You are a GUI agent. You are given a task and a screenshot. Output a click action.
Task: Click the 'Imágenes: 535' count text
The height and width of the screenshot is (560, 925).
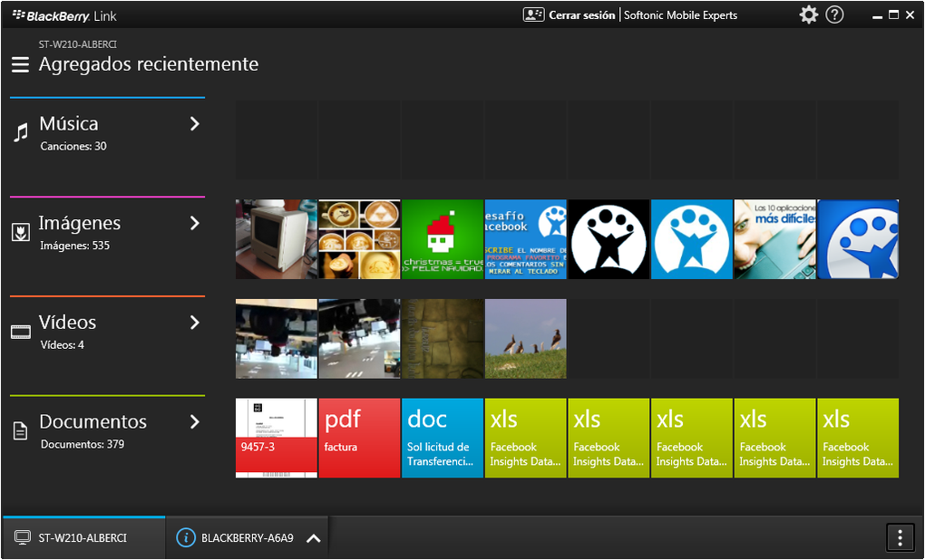tap(74, 246)
